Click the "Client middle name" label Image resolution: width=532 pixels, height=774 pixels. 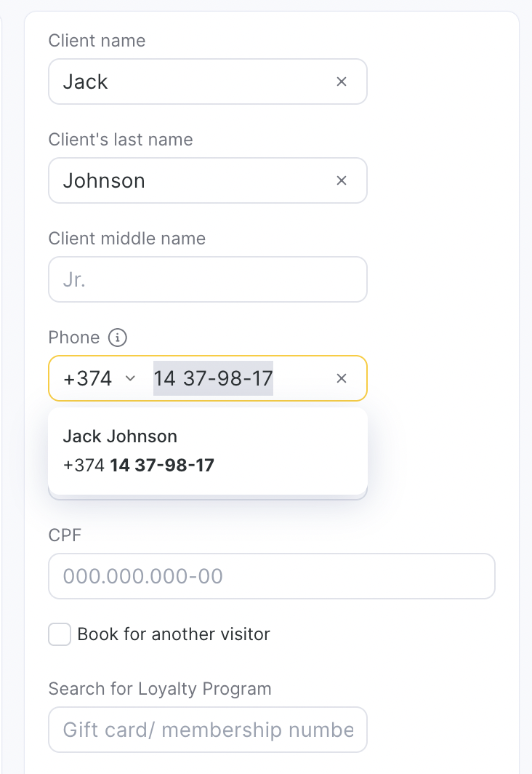(126, 239)
